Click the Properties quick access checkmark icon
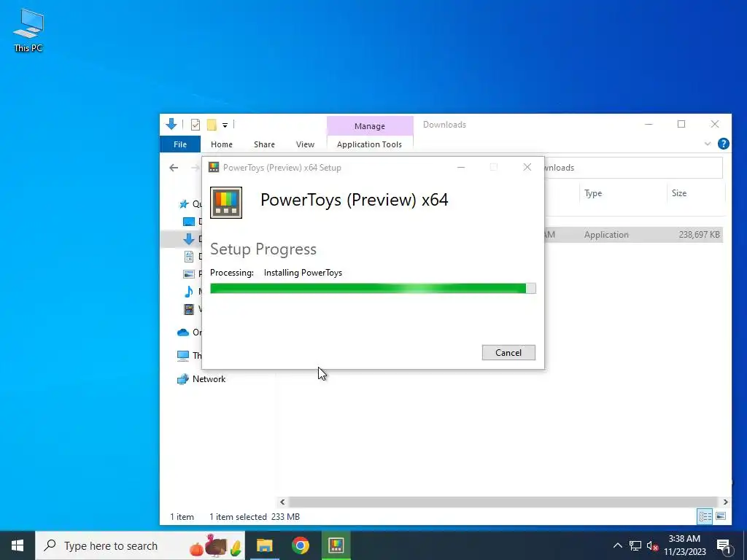This screenshot has height=560, width=747. (196, 125)
